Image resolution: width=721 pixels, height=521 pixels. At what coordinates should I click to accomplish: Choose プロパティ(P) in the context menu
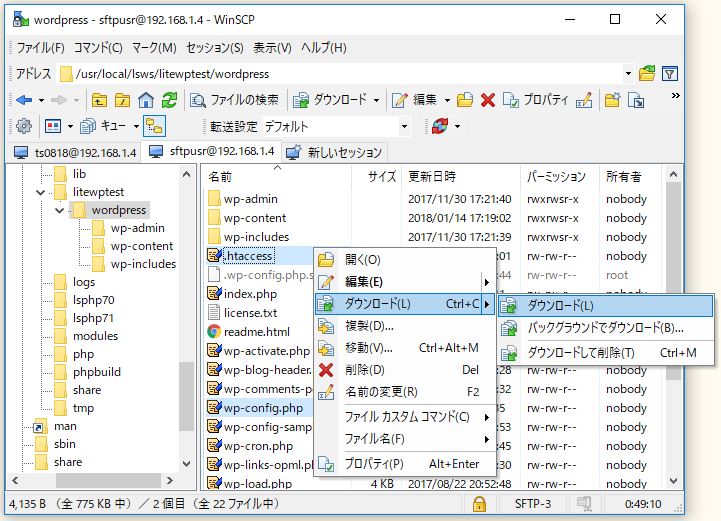click(405, 464)
